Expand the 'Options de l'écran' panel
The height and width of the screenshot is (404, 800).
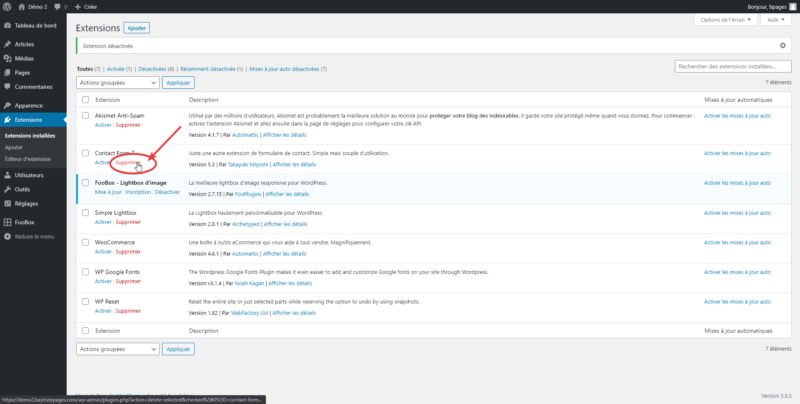(725, 21)
